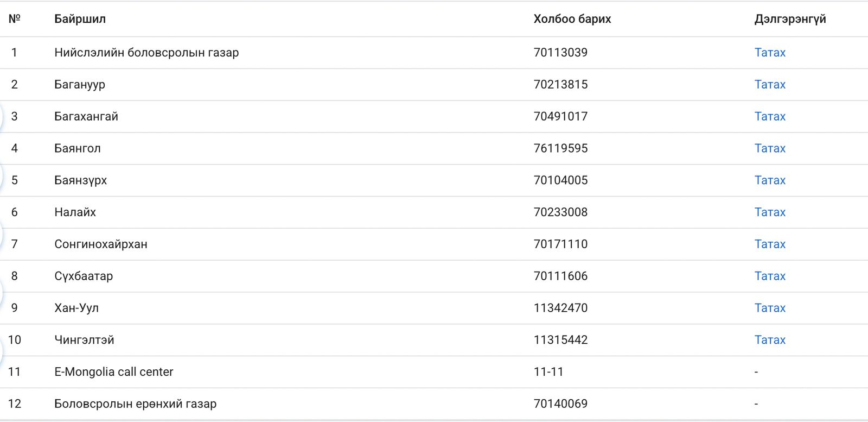Click phone number 70140069
This screenshot has height=422, width=868.
pyautogui.click(x=560, y=404)
